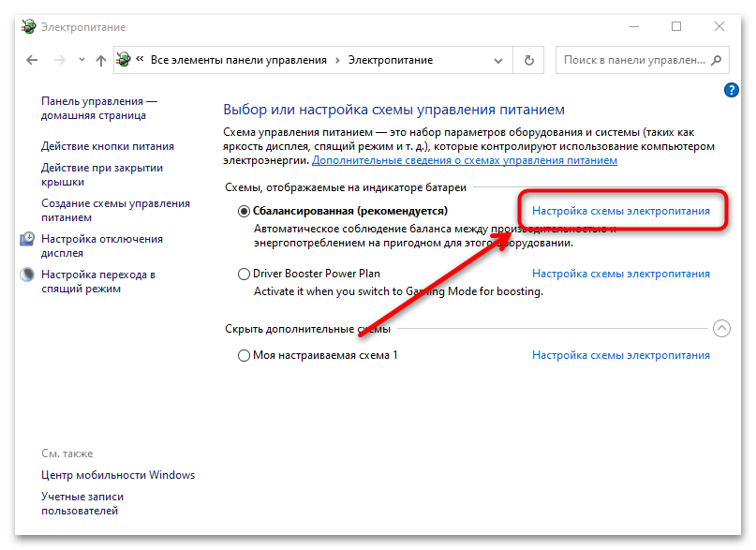The height and width of the screenshot is (550, 756).
Task: Select the Сбалансированная power plan
Action: pos(245,212)
